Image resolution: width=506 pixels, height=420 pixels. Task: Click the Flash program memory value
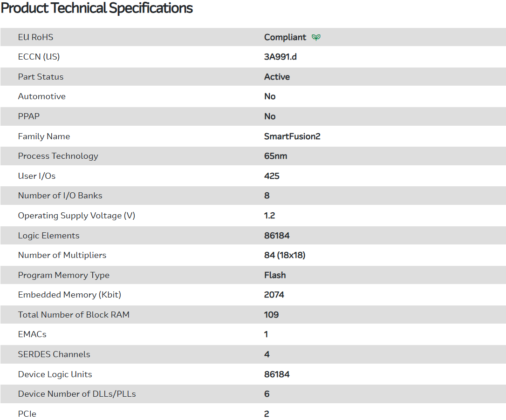click(x=275, y=275)
